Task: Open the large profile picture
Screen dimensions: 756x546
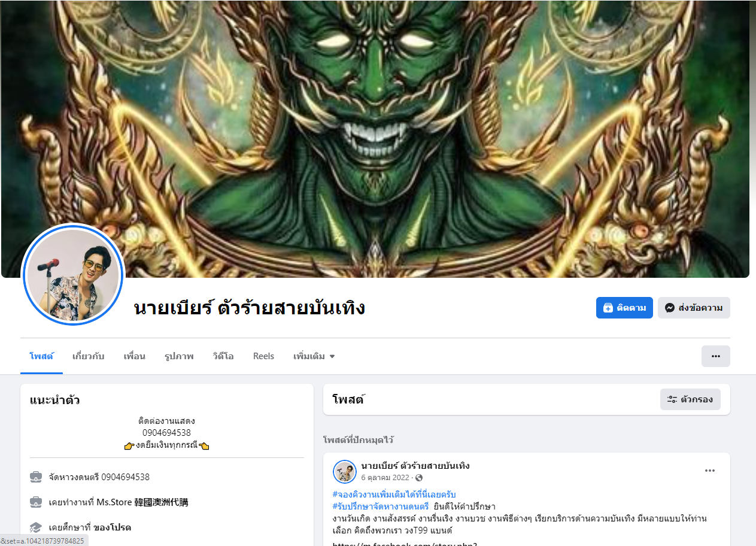Action: (72, 275)
